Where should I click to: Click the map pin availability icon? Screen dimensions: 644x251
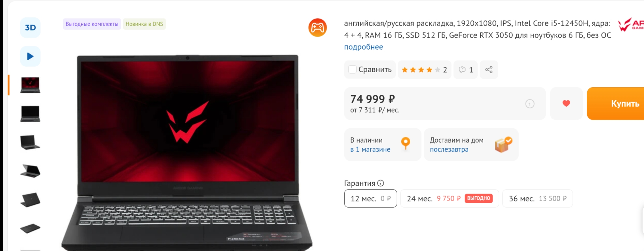[x=405, y=143]
